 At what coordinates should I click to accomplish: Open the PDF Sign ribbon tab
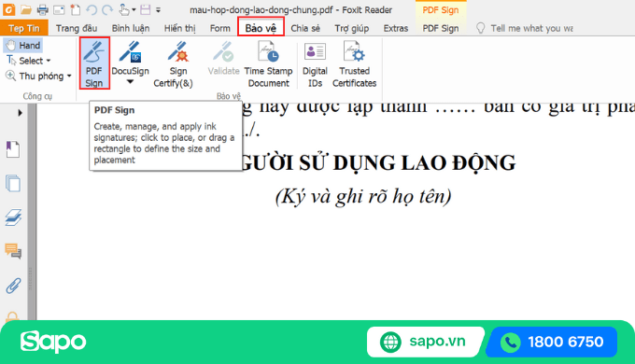click(x=441, y=28)
